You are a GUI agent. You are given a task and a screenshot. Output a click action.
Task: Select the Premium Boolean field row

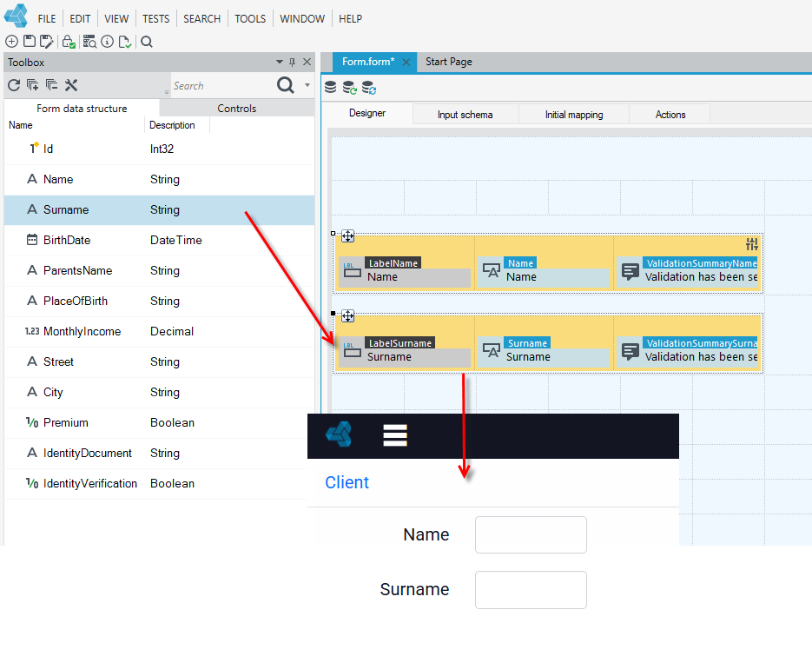click(160, 422)
